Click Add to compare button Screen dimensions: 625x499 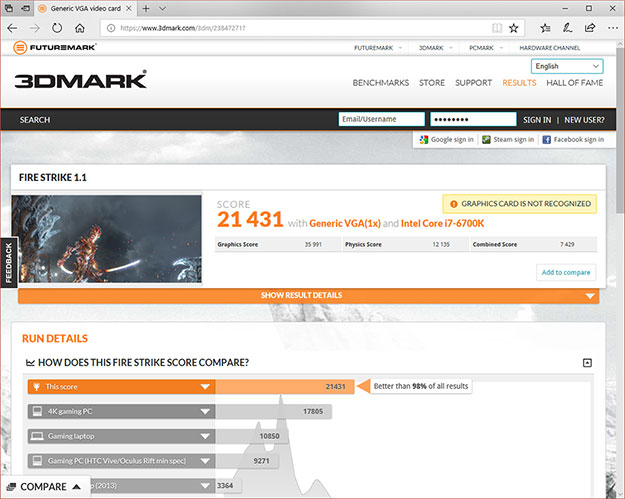(x=566, y=272)
